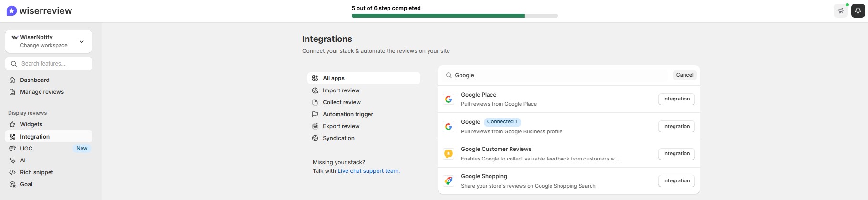Click the Widgets star icon

tap(12, 124)
